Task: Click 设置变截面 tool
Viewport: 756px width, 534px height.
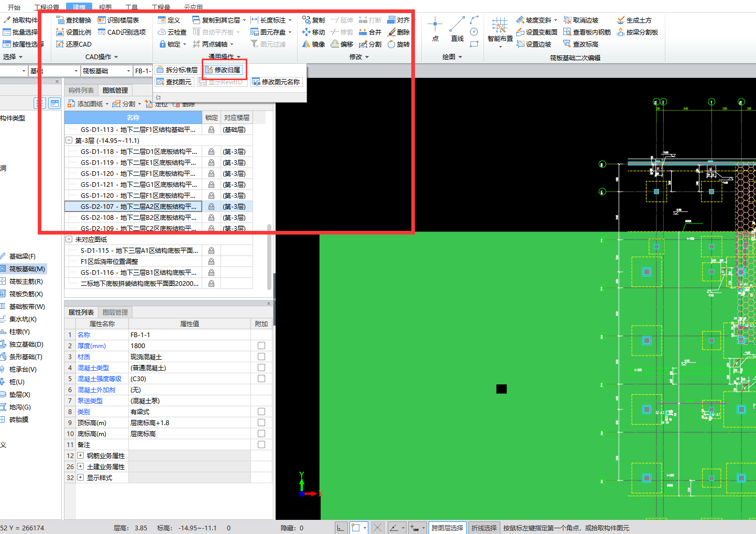Action: 536,32
